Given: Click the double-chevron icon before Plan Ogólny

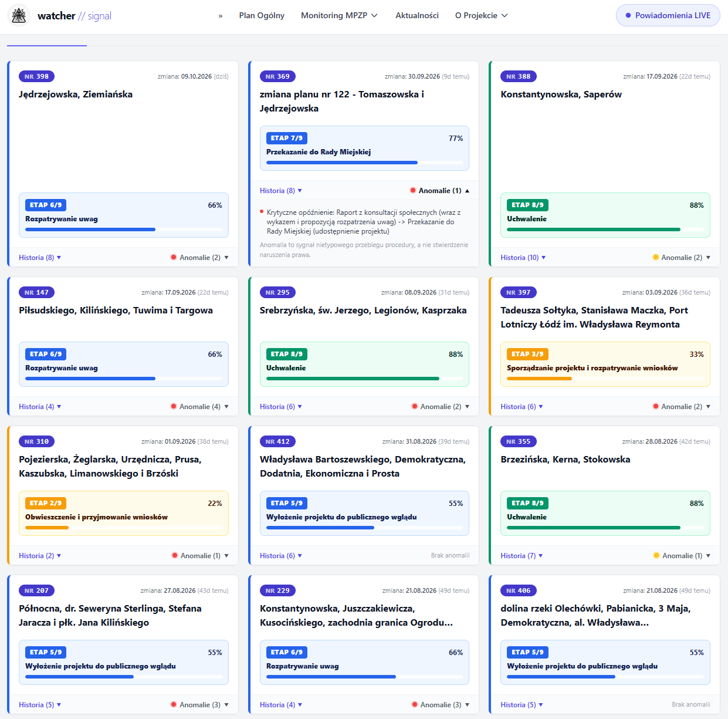Looking at the screenshot, I should pos(221,16).
